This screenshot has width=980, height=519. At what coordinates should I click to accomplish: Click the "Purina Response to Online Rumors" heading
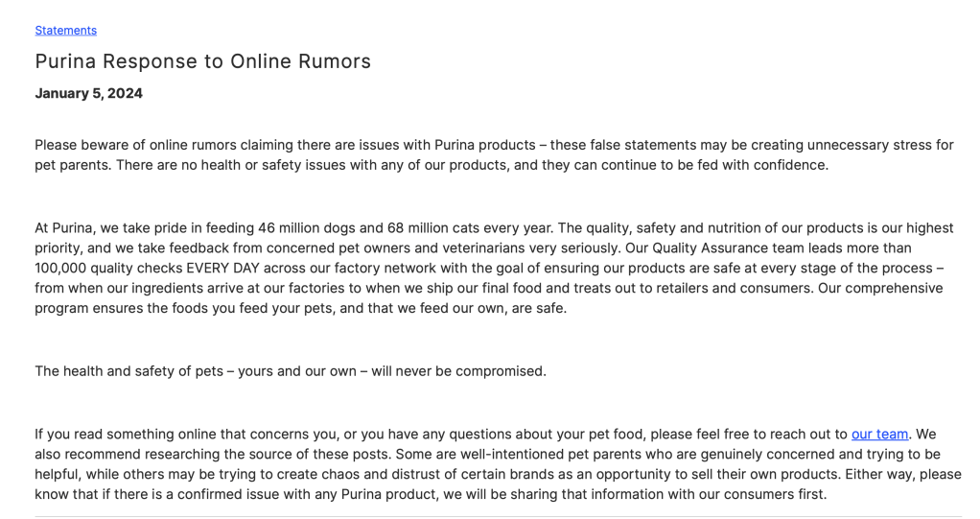click(x=202, y=61)
